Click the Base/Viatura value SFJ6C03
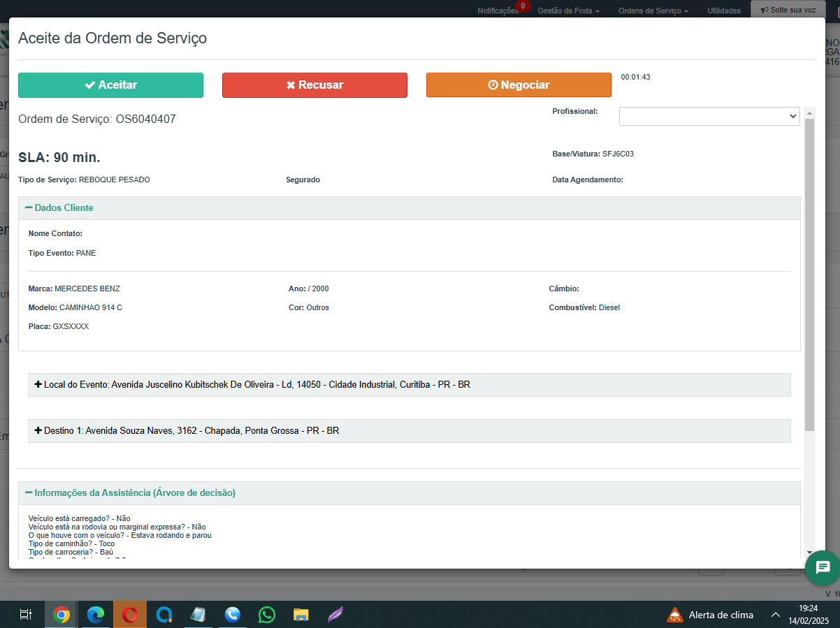This screenshot has width=840, height=628. click(x=618, y=154)
